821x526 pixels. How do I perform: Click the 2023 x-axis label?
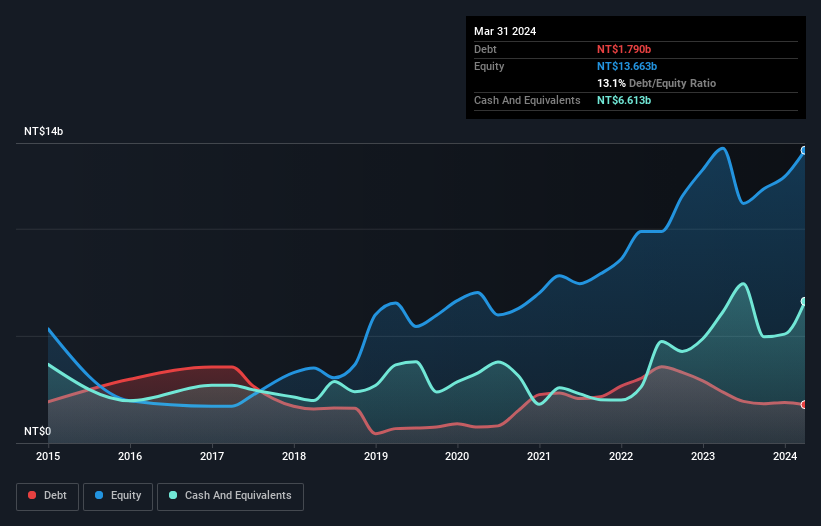pyautogui.click(x=703, y=456)
